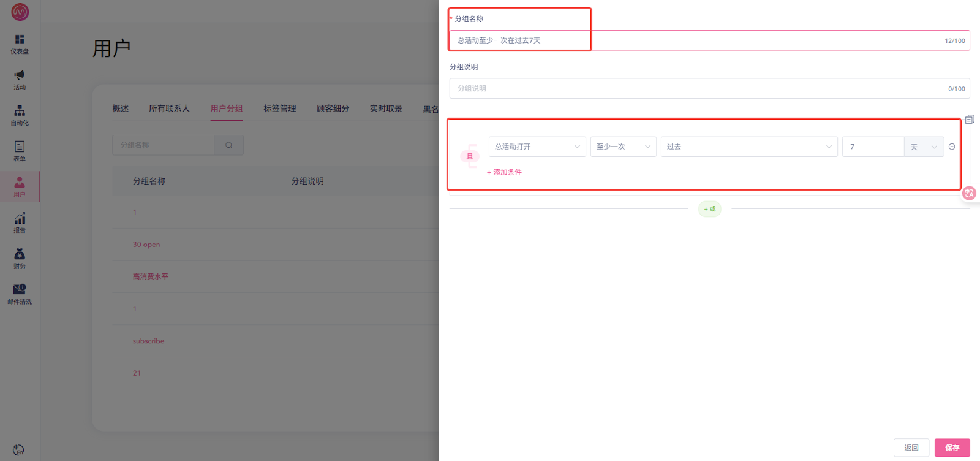Click the copy group icon beside conditions
Image resolution: width=980 pixels, height=461 pixels.
(x=969, y=120)
